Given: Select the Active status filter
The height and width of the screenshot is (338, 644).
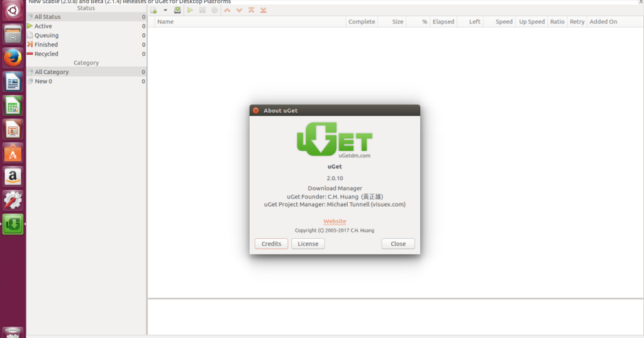Looking at the screenshot, I should point(43,26).
